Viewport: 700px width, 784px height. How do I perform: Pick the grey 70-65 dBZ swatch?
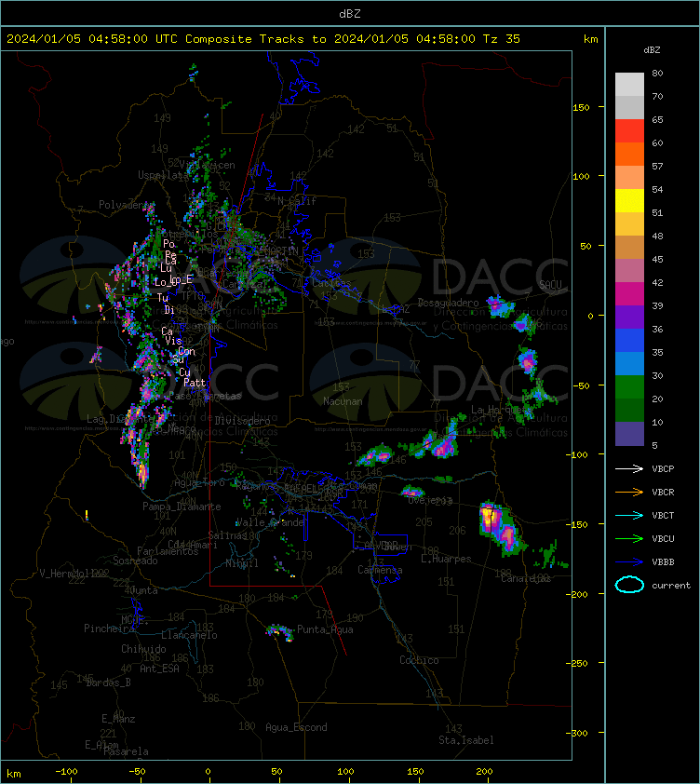click(629, 107)
